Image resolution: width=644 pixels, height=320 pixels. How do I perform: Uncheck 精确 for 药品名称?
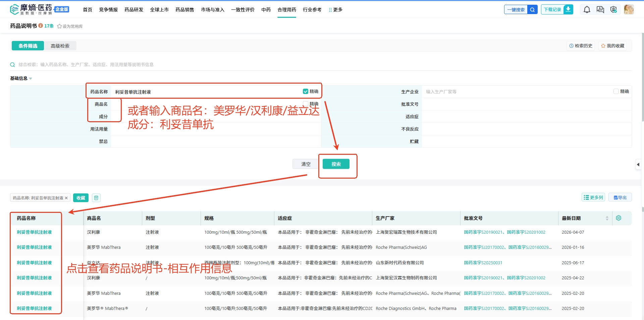coord(306,91)
